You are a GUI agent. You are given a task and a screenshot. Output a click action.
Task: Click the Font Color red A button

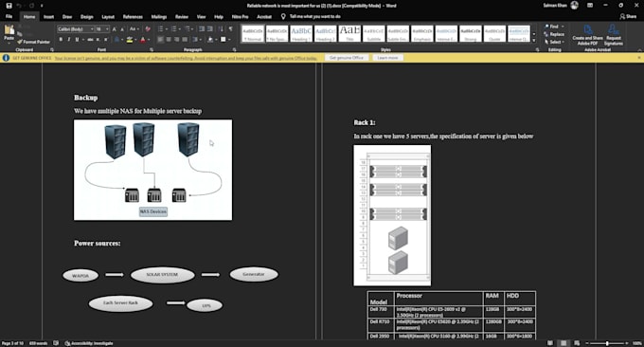tap(142, 40)
